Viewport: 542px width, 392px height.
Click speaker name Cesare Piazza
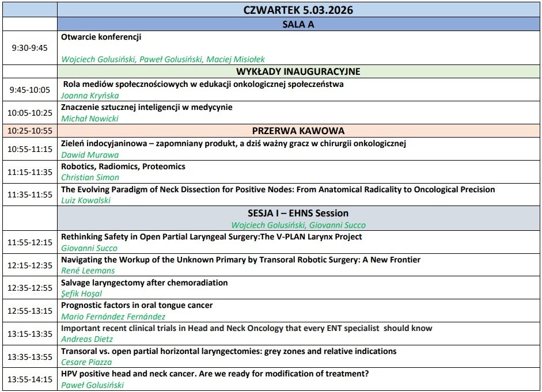pos(85,362)
